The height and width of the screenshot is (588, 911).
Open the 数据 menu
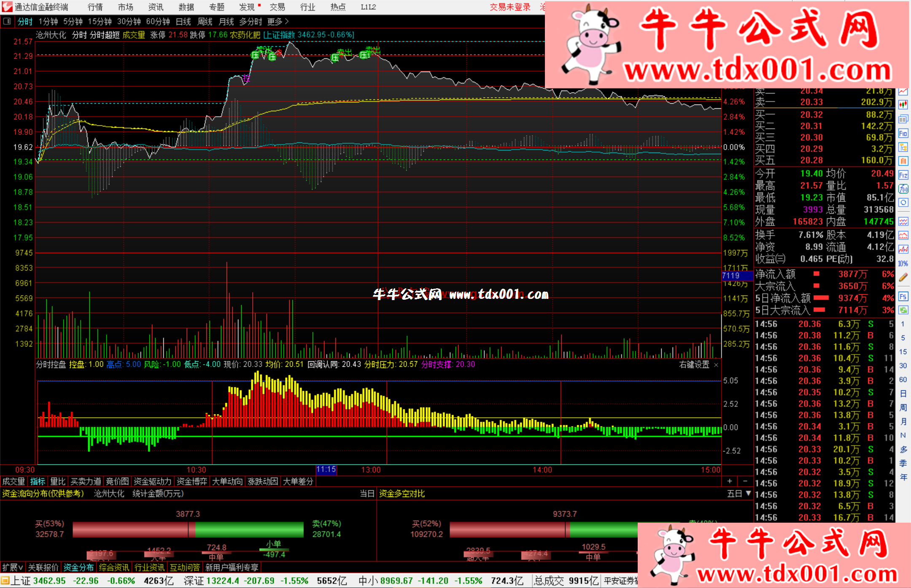coord(186,7)
